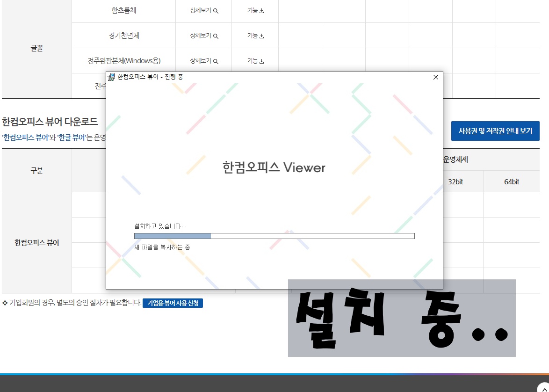Click the magnifier icon in 전주완판본체(Windows용) row
This screenshot has width=549, height=392.
[x=216, y=61]
